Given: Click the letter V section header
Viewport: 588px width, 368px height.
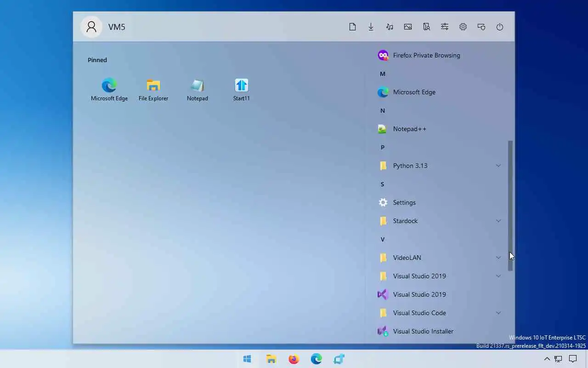Looking at the screenshot, I should coord(382,239).
